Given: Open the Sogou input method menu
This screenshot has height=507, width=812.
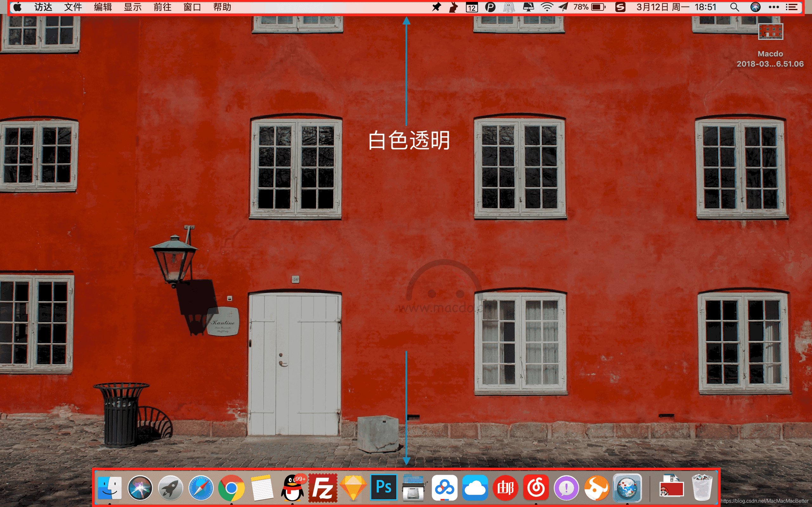Looking at the screenshot, I should click(620, 7).
